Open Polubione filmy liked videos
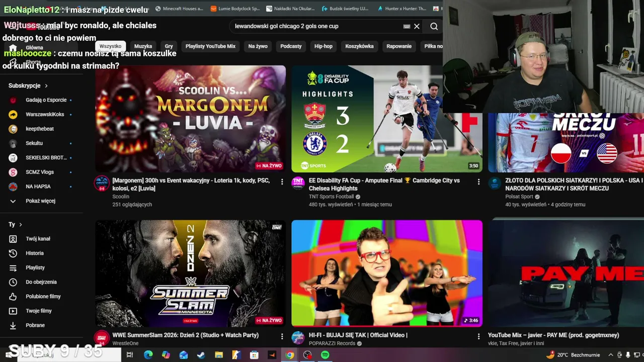The height and width of the screenshot is (362, 644). [43, 297]
